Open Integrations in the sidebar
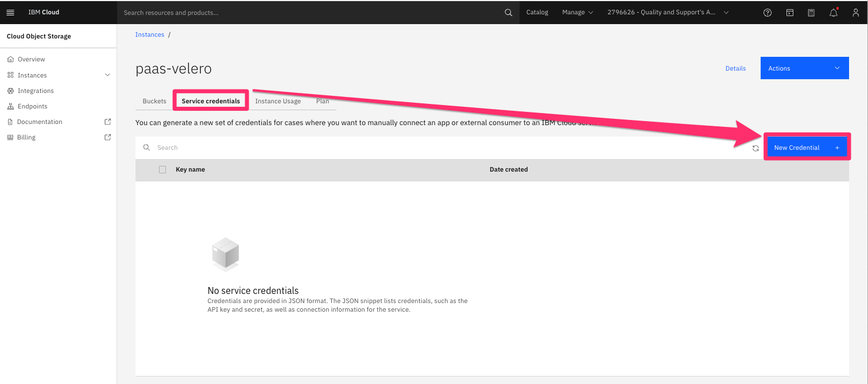The image size is (868, 384). pos(36,91)
